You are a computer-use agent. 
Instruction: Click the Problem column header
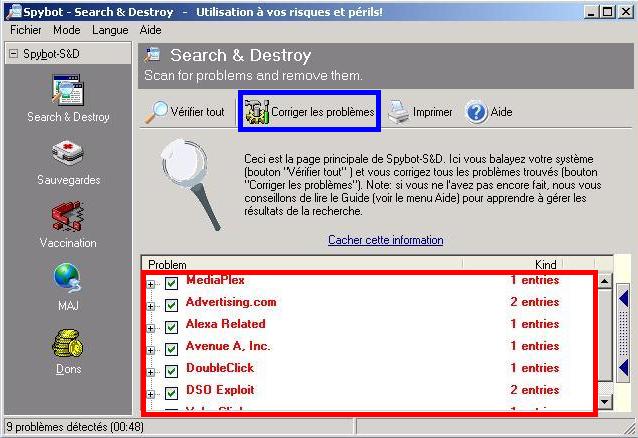pyautogui.click(x=167, y=265)
